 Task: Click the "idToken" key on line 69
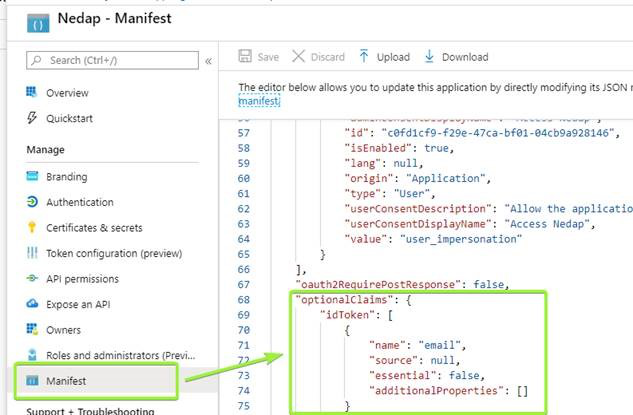[x=348, y=314]
